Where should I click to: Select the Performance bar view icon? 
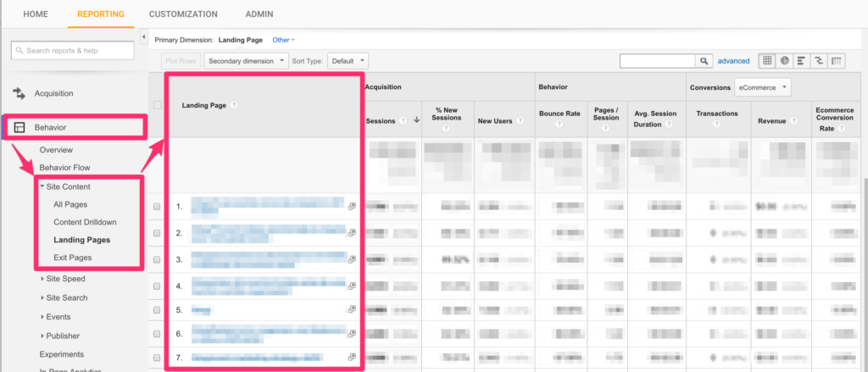click(802, 61)
